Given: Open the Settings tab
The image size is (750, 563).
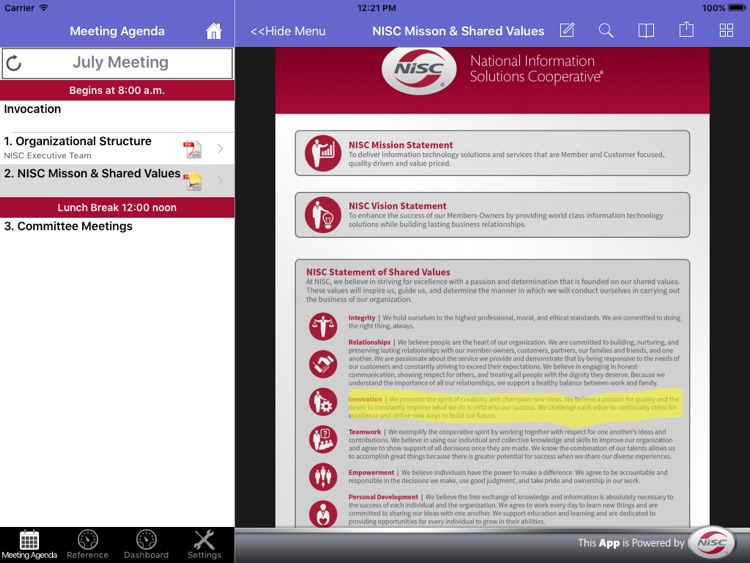Looking at the screenshot, I should tap(204, 545).
